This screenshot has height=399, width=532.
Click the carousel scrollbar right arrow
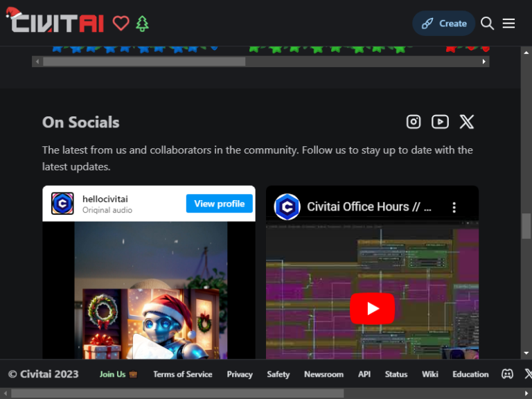[484, 62]
